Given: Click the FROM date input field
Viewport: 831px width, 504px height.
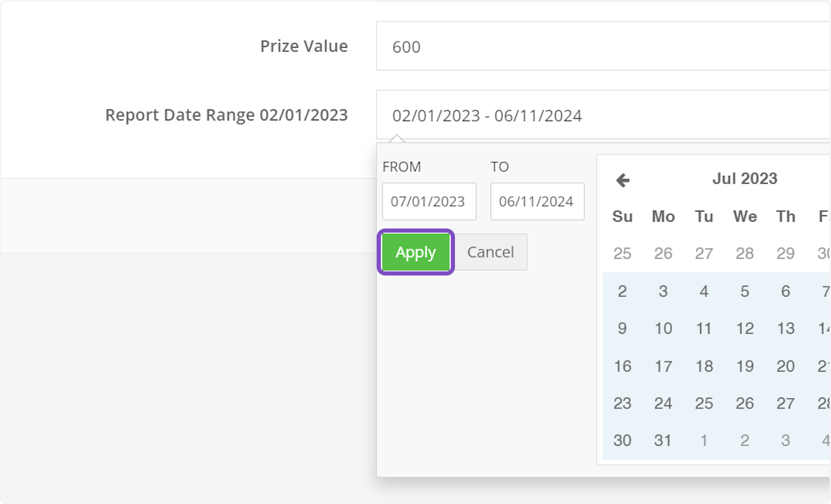Looking at the screenshot, I should [x=429, y=201].
